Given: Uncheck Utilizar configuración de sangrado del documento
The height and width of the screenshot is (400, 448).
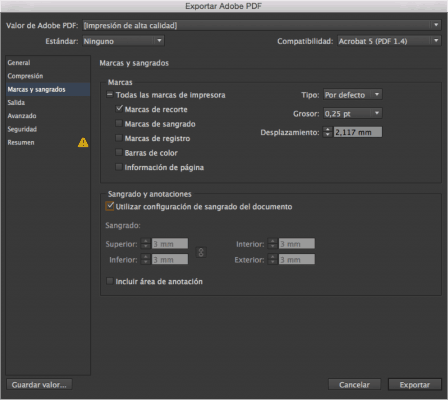Looking at the screenshot, I should pos(110,206).
